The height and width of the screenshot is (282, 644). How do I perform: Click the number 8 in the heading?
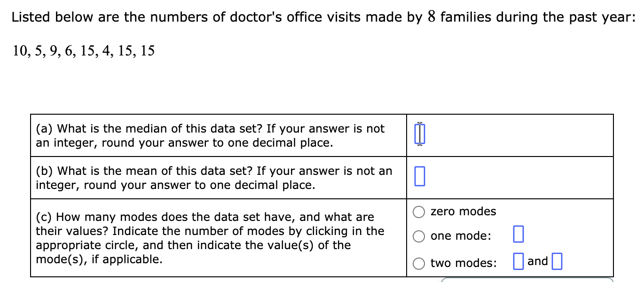pyautogui.click(x=432, y=17)
